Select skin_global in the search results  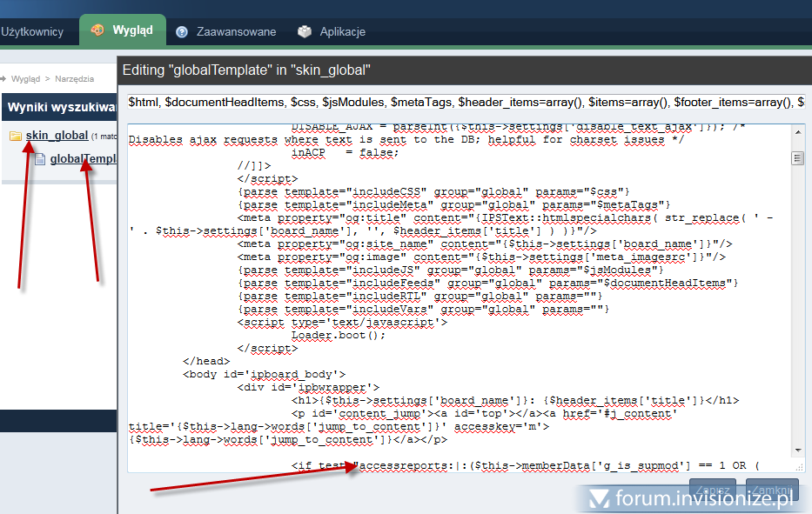(x=57, y=136)
